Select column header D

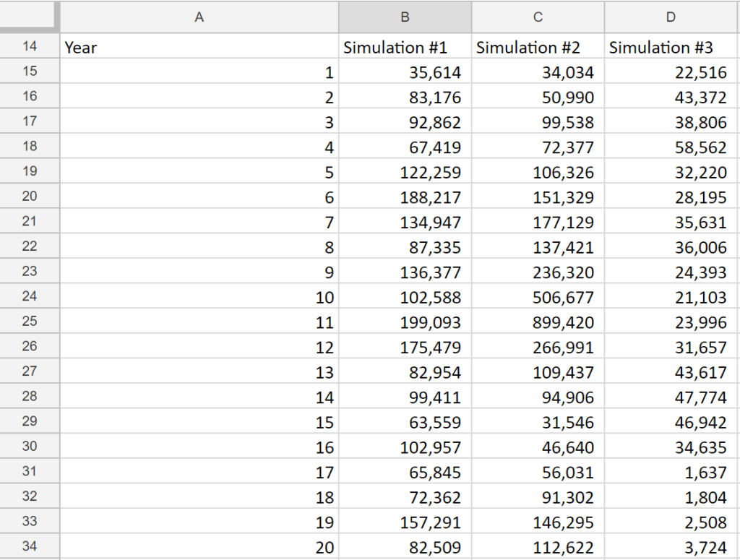click(x=671, y=17)
